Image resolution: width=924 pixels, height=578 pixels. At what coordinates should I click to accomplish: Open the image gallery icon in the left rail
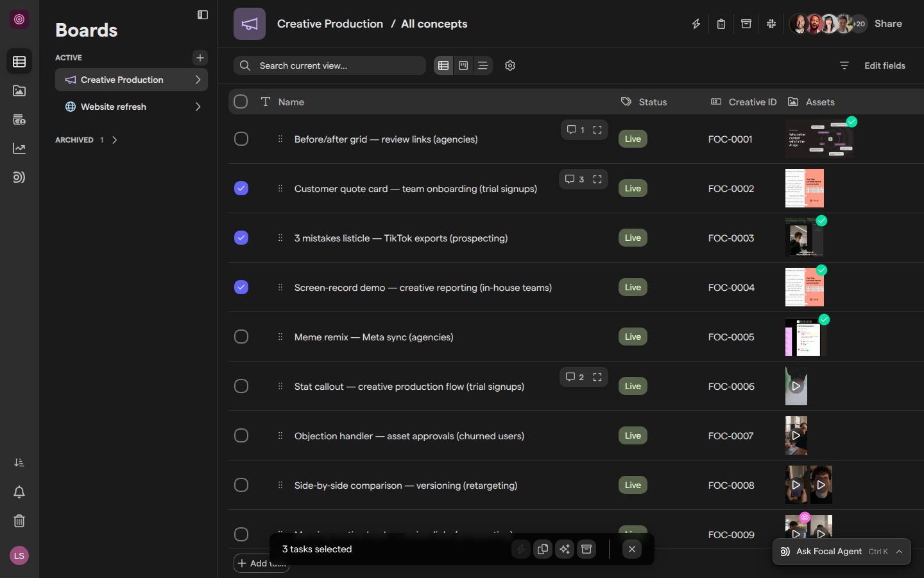click(19, 91)
